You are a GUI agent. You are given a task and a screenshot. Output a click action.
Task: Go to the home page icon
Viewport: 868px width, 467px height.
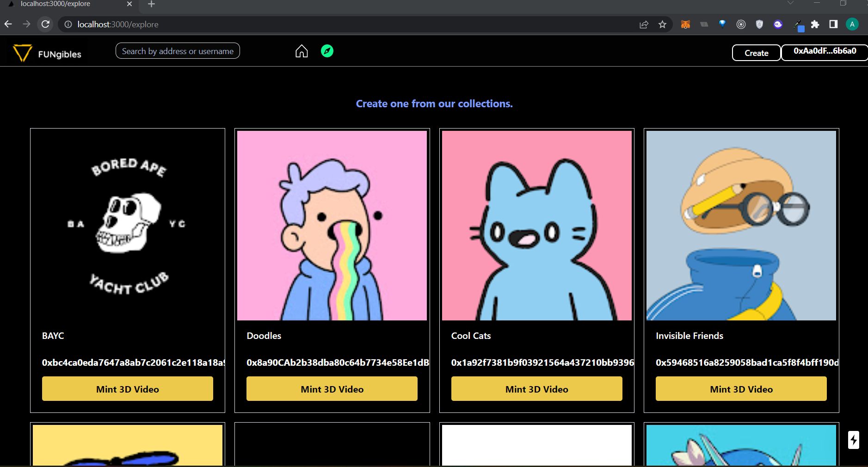pos(302,51)
